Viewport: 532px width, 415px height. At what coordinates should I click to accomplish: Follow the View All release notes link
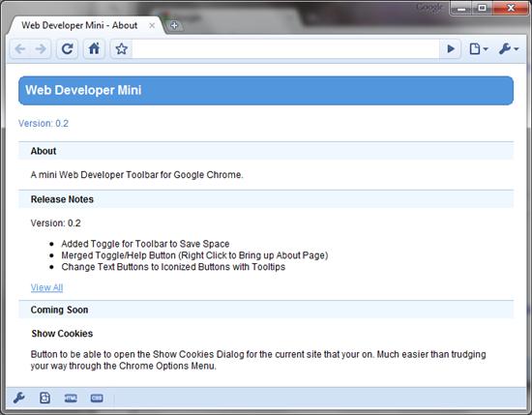(x=46, y=287)
